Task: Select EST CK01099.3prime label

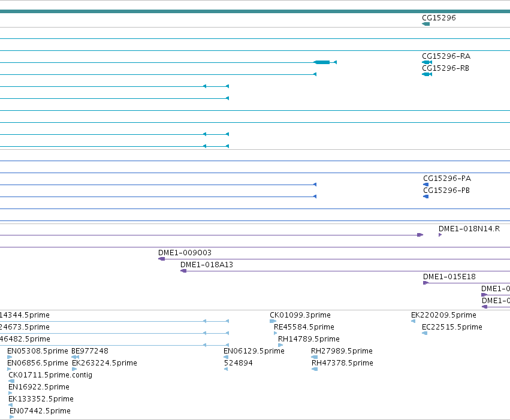Action: pyautogui.click(x=300, y=315)
